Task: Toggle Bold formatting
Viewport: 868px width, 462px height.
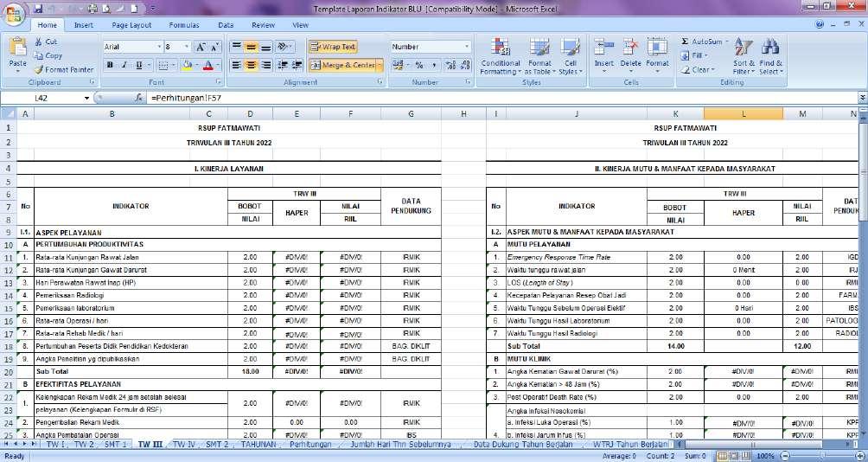Action: click(x=110, y=66)
